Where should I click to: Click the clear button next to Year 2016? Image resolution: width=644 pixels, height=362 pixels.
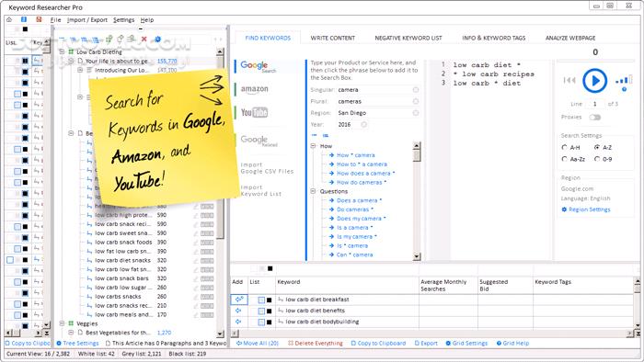click(x=364, y=124)
